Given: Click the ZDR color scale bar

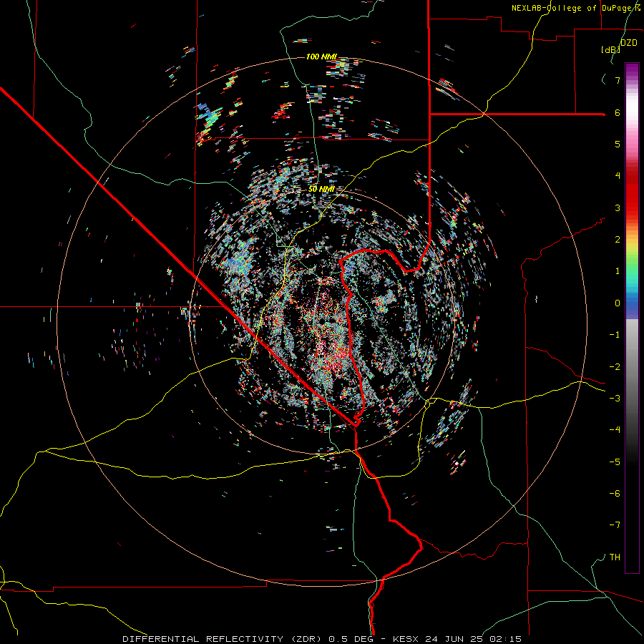Looking at the screenshot, I should [632, 318].
